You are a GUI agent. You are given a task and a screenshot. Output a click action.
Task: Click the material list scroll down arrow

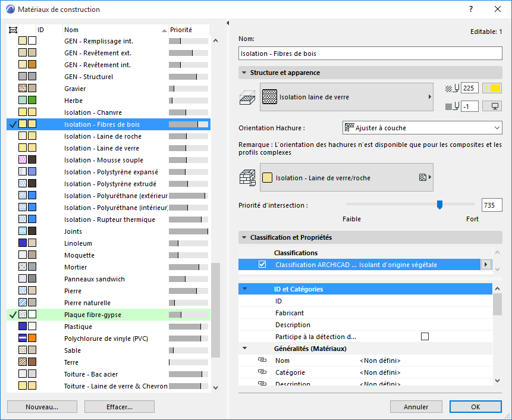[x=215, y=388]
